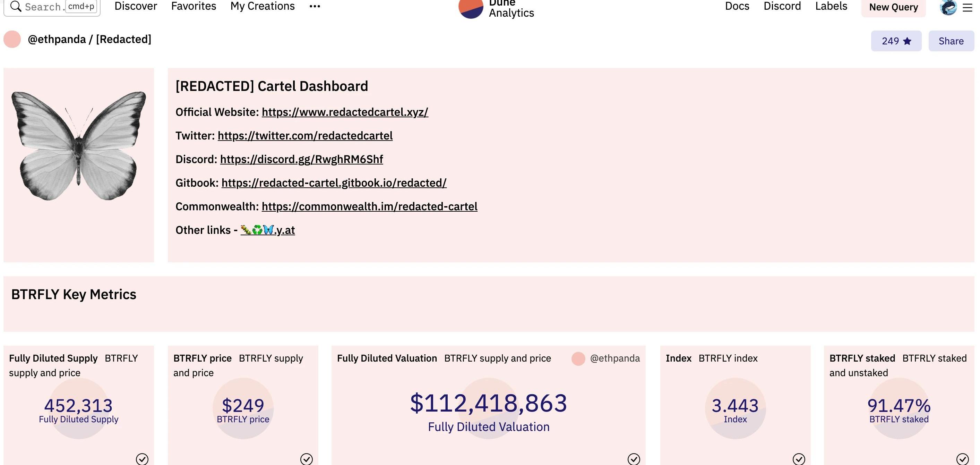Open My Creations
The image size is (980, 465).
tap(263, 6)
